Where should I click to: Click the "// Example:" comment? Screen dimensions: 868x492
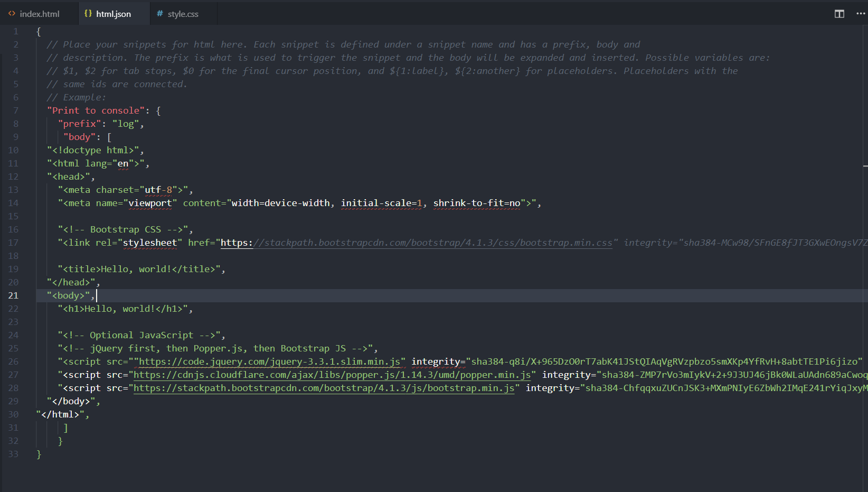[77, 97]
